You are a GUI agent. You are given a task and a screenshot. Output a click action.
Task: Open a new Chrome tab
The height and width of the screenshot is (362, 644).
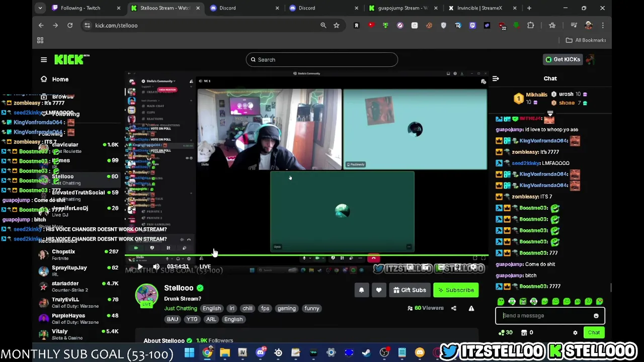529,8
